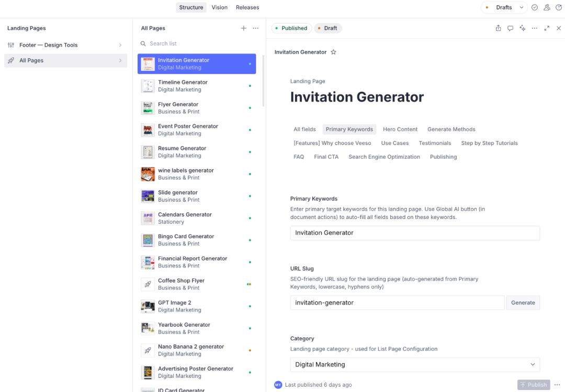Expand Footer — Design Tools chevron
The width and height of the screenshot is (565, 392).
(120, 45)
